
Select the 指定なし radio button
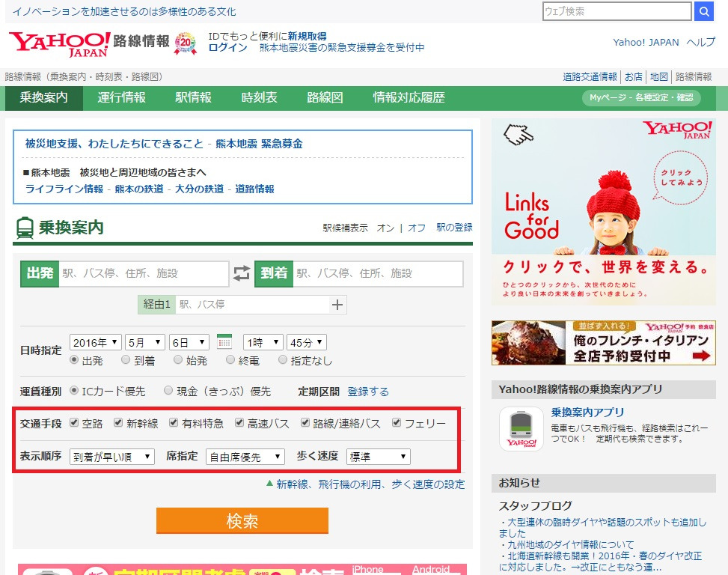[282, 359]
